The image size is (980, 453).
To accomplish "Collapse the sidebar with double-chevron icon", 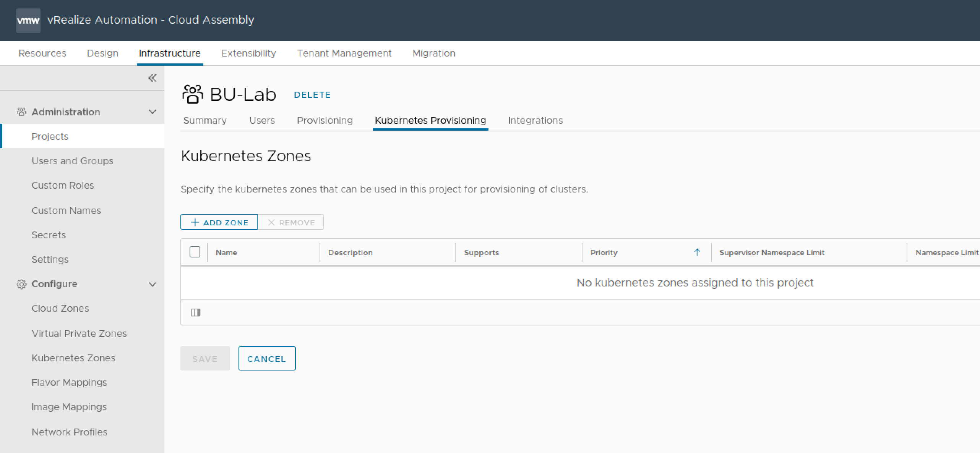I will coord(153,78).
